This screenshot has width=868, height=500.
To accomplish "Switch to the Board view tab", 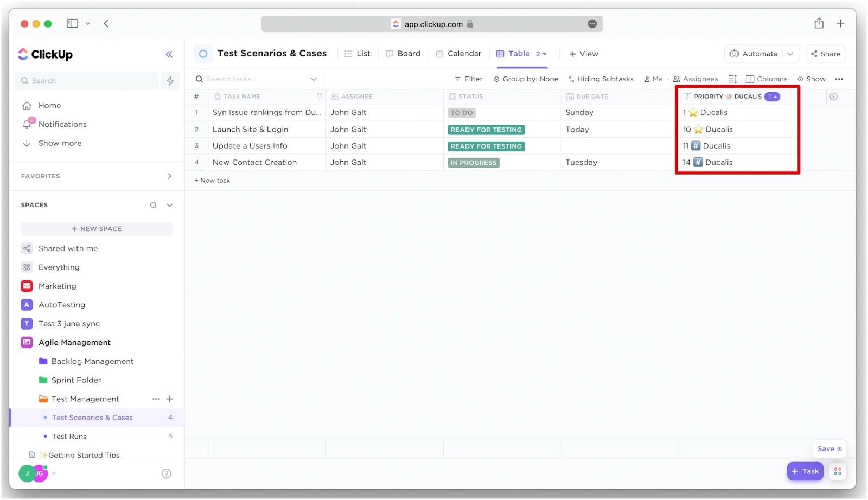I will coord(403,54).
